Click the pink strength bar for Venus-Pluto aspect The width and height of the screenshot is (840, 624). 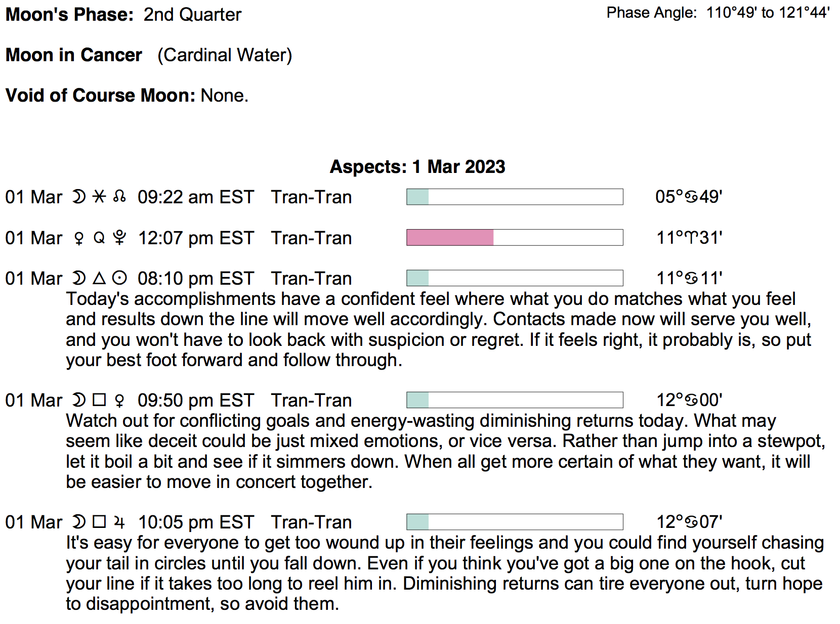tap(450, 238)
